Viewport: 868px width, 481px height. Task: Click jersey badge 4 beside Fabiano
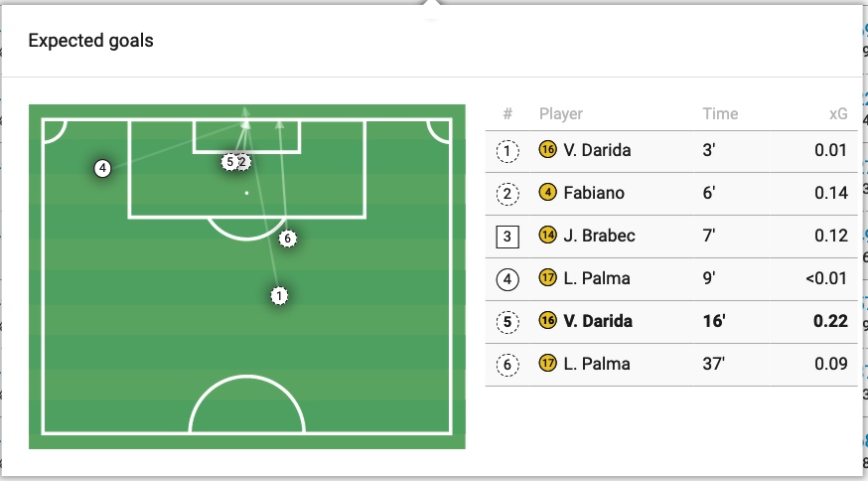pyautogui.click(x=547, y=193)
